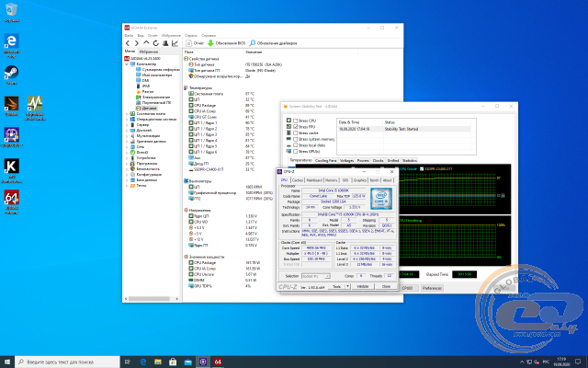588x368 pixels.
Task: Open the AIDA64 desktop shortcut with red 64
Action: point(11,201)
